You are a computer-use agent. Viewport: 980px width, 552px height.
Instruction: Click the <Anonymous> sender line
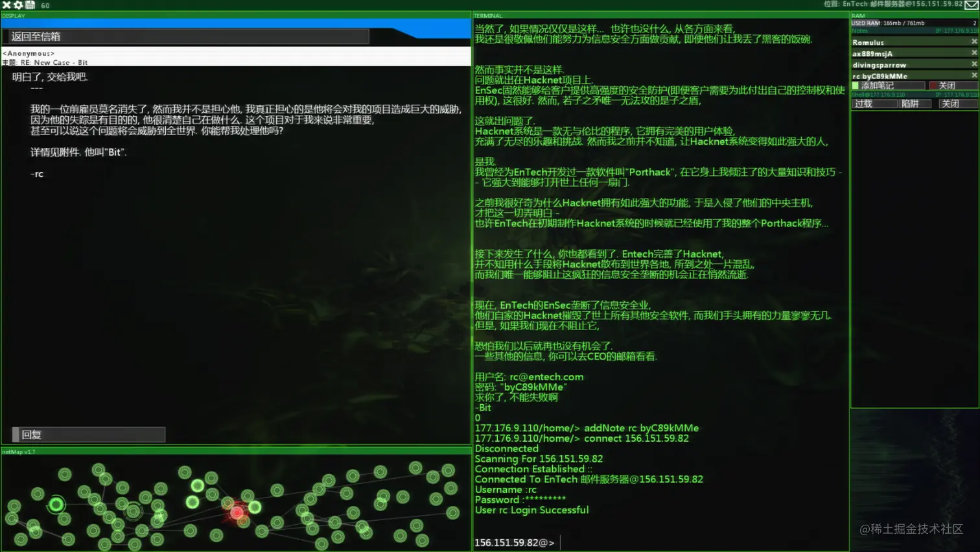(x=29, y=53)
